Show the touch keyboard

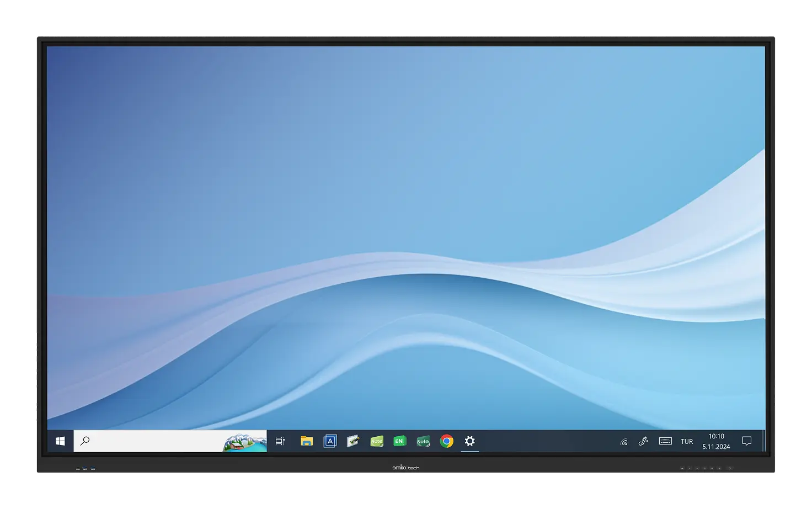click(665, 441)
